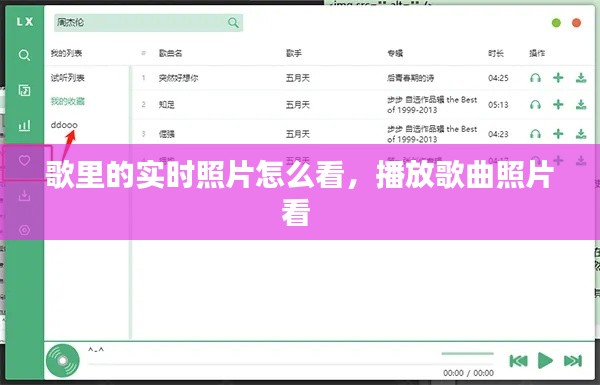The image size is (600, 385).
Task: Download the song 突然好想你
Action: tap(581, 78)
